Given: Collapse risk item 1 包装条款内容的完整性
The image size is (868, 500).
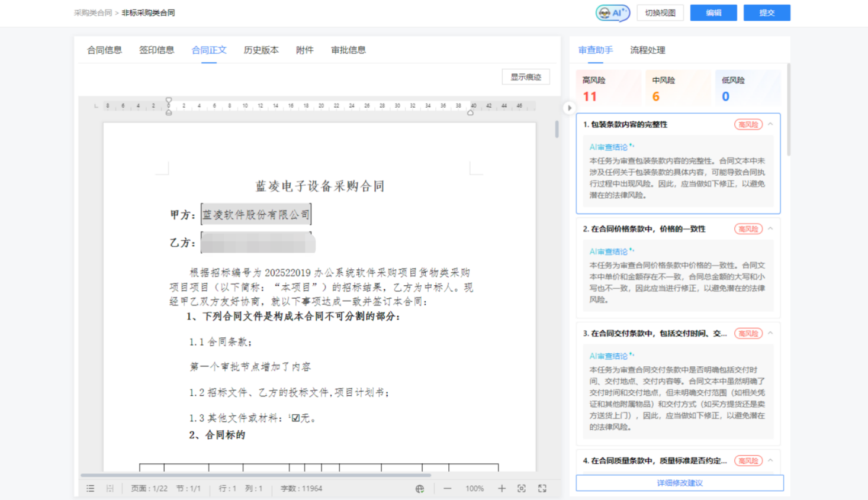Looking at the screenshot, I should (x=770, y=124).
